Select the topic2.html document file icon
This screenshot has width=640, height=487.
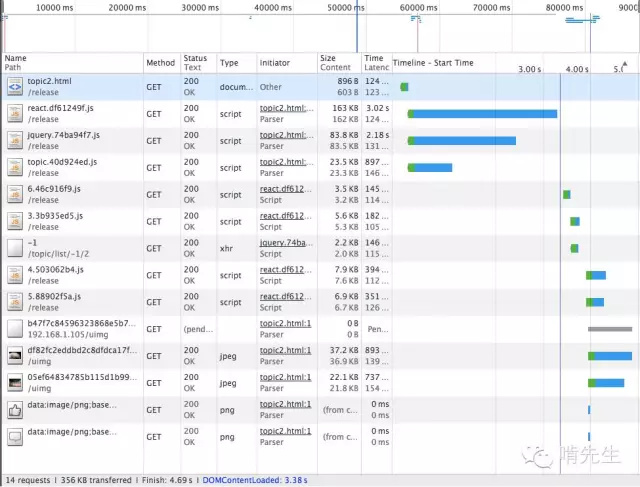click(15, 87)
